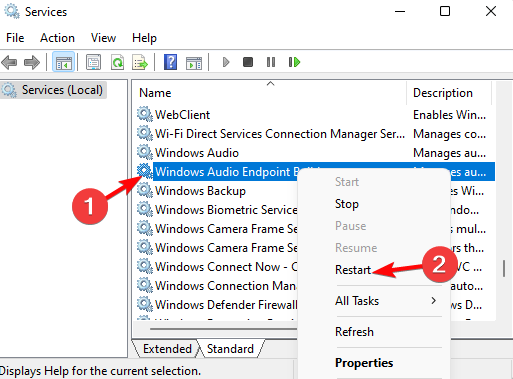The height and width of the screenshot is (379, 513).
Task: Click the Restart Service toolbar icon
Action: click(294, 62)
